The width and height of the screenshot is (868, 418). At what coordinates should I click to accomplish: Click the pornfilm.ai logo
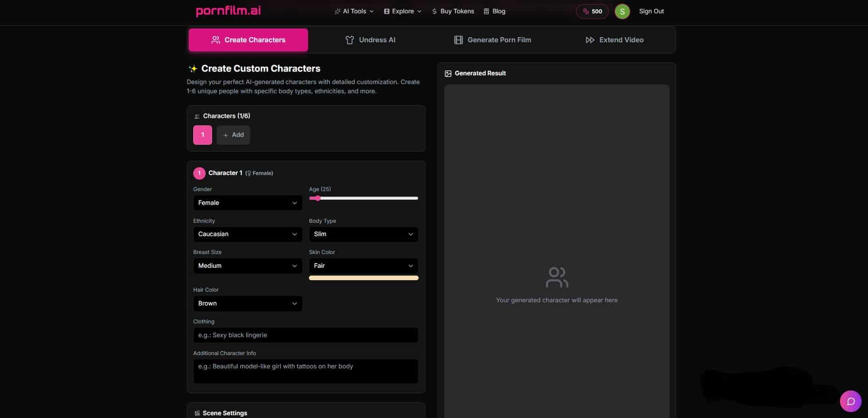[228, 11]
